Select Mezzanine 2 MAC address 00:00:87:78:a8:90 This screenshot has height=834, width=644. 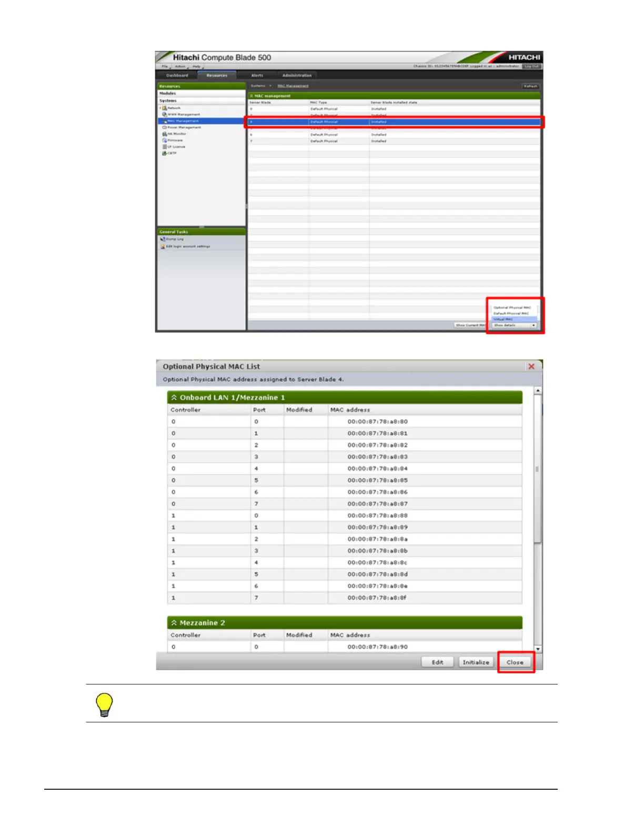point(377,647)
